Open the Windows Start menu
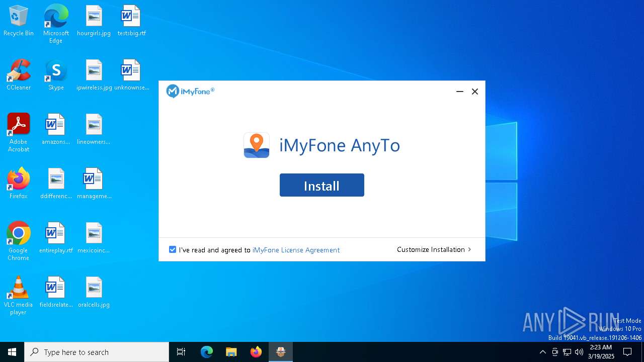 12,352
